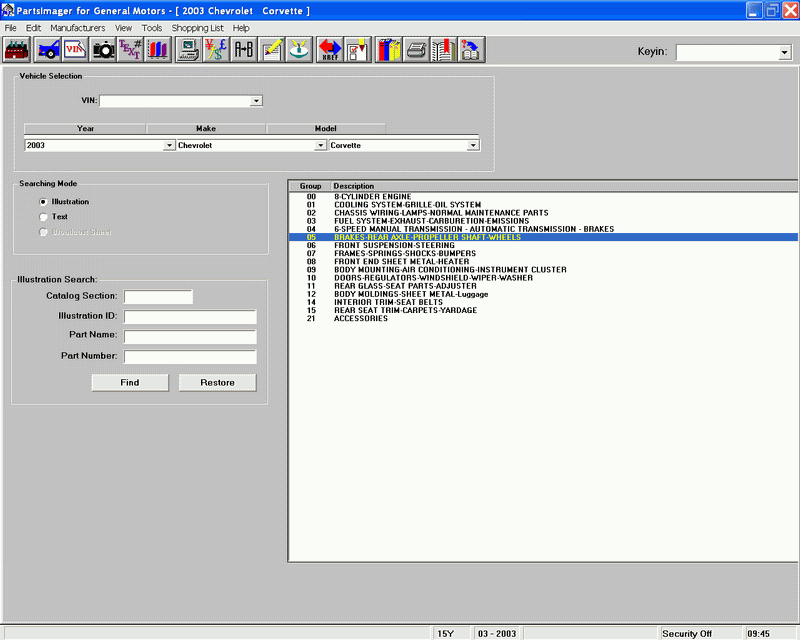This screenshot has width=800, height=640.
Task: Click the pencil and notepad notes icon
Action: point(271,50)
